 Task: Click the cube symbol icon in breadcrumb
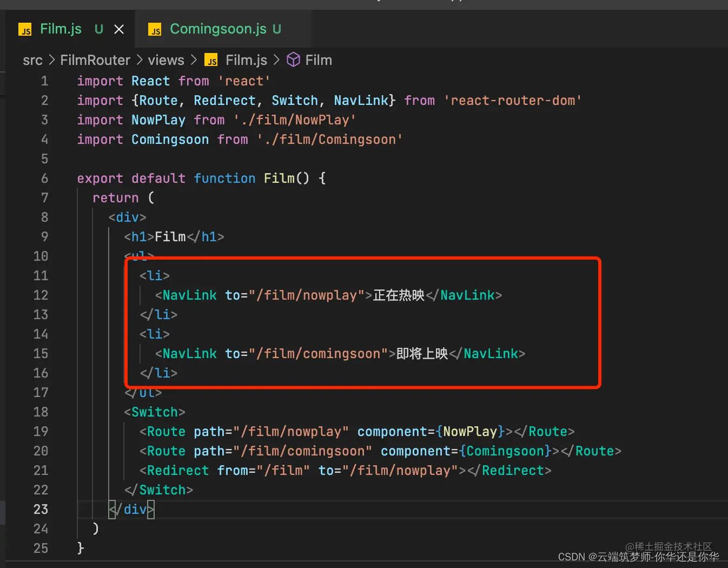[293, 60]
